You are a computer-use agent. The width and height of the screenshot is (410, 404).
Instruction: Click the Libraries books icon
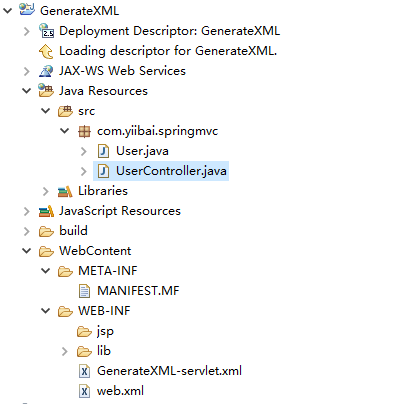tap(65, 191)
